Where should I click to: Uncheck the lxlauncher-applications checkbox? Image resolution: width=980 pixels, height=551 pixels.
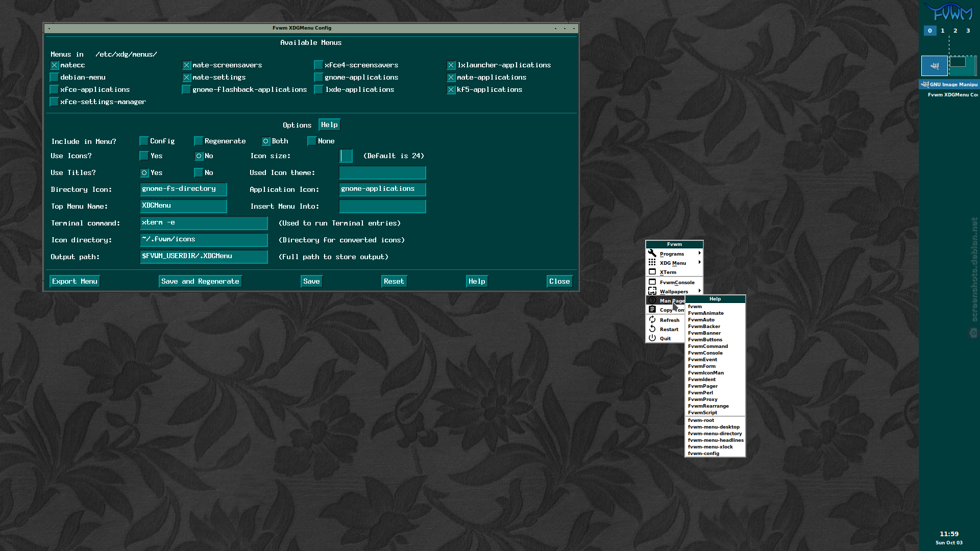pos(451,65)
